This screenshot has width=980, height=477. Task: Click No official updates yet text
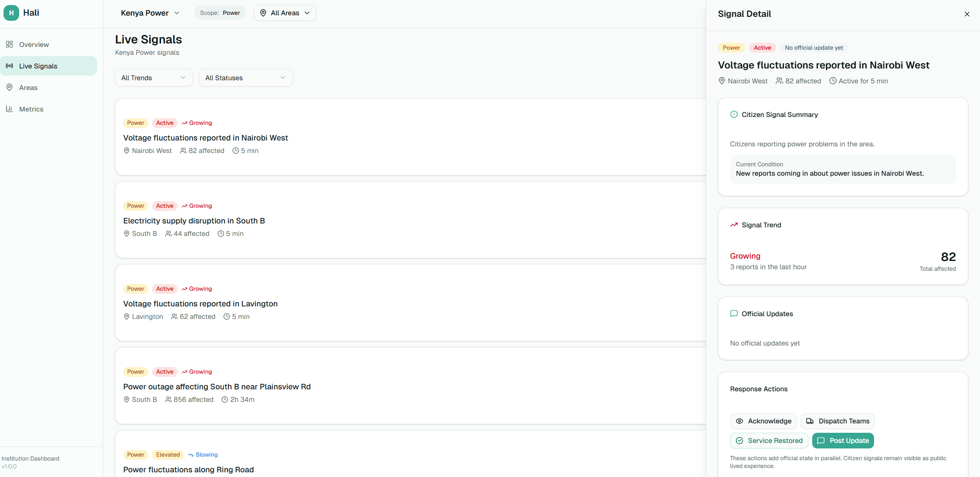765,343
